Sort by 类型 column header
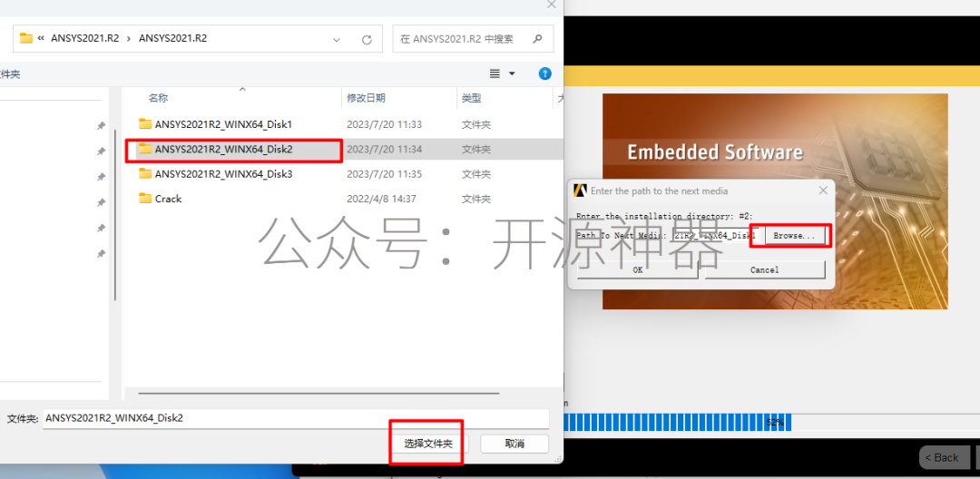 (472, 98)
